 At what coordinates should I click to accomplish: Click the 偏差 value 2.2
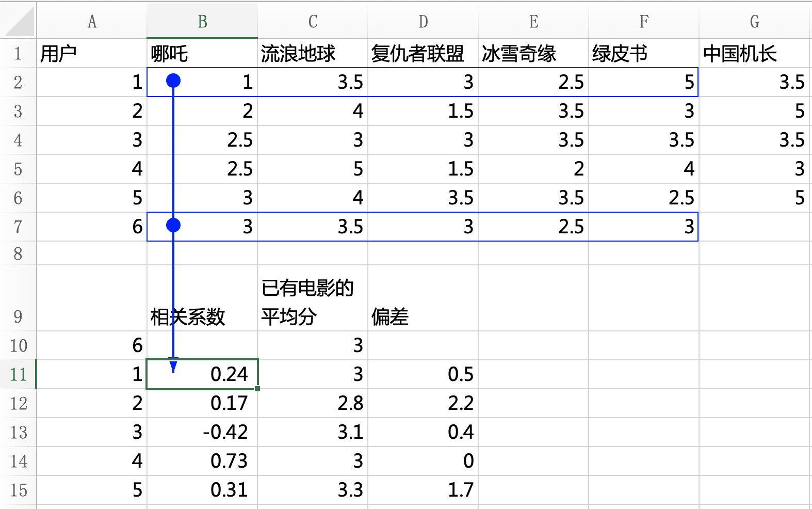point(423,403)
